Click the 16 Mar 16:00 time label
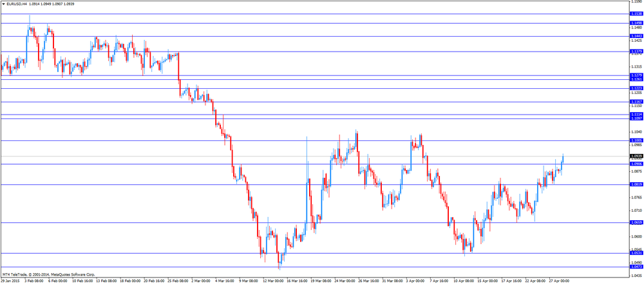The image size is (644, 284). pos(298,281)
